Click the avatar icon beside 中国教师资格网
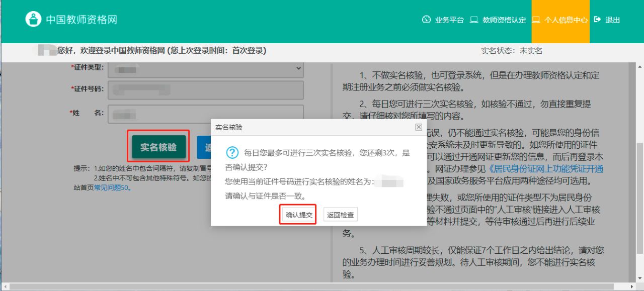 coord(34,20)
